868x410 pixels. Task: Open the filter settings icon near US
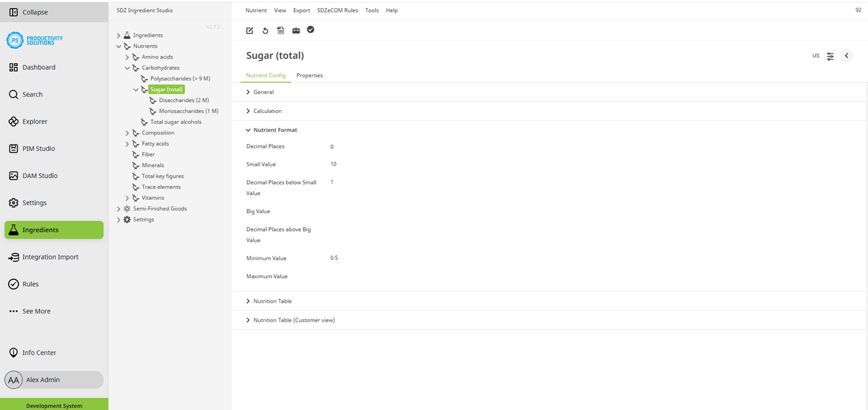(x=830, y=56)
